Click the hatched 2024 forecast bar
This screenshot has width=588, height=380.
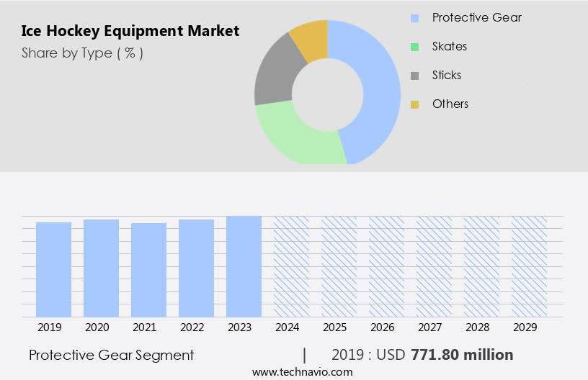[x=292, y=266]
